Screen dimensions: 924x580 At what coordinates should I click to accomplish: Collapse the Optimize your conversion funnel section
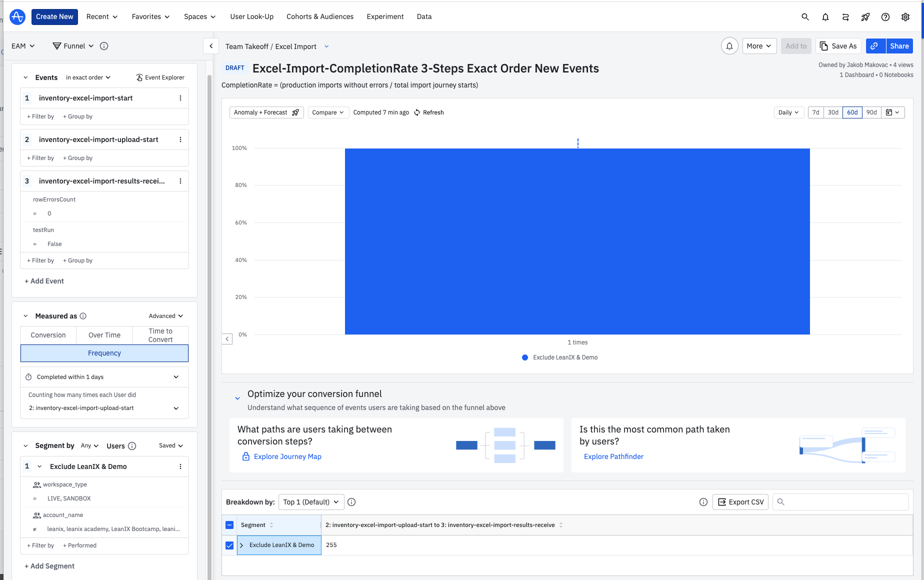[237, 398]
